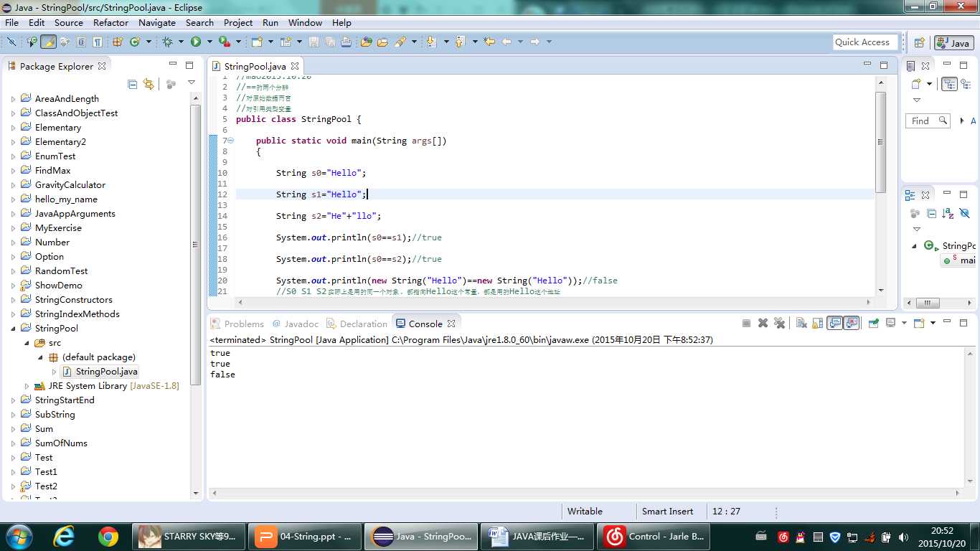Viewport: 980px width, 551px height.
Task: Click Collapse All in Package Explorer
Action: [132, 84]
